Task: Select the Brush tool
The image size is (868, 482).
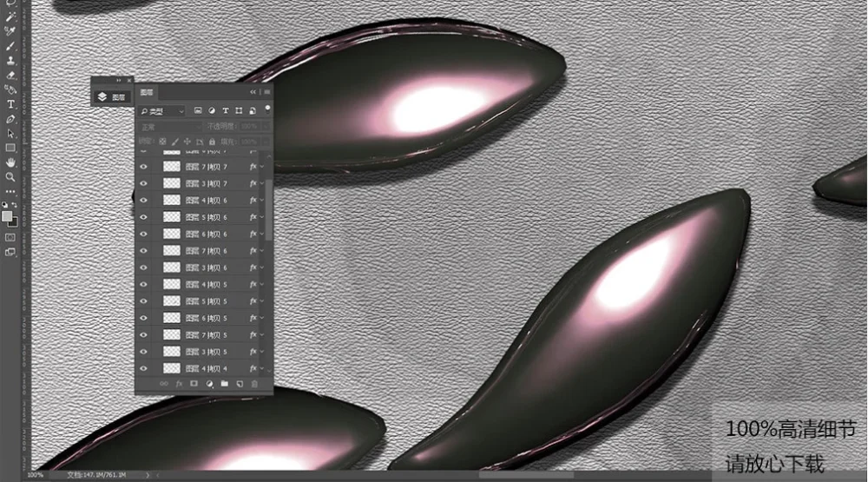Action: click(x=10, y=46)
